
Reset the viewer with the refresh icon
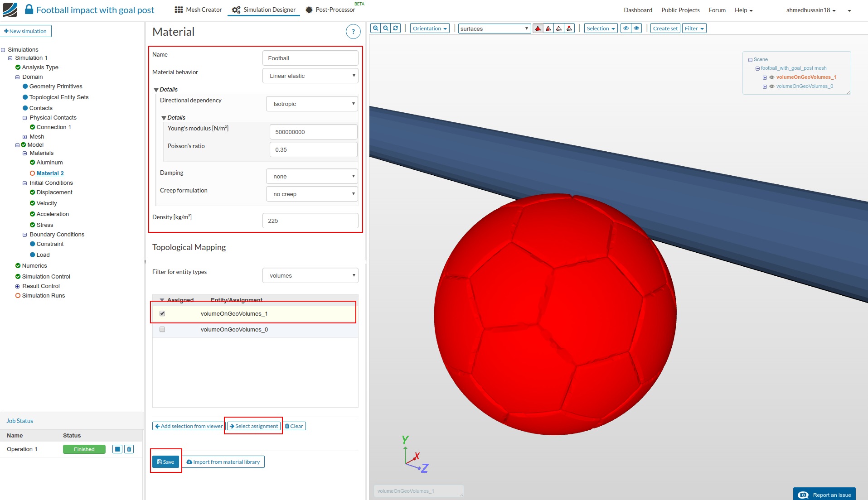point(396,28)
